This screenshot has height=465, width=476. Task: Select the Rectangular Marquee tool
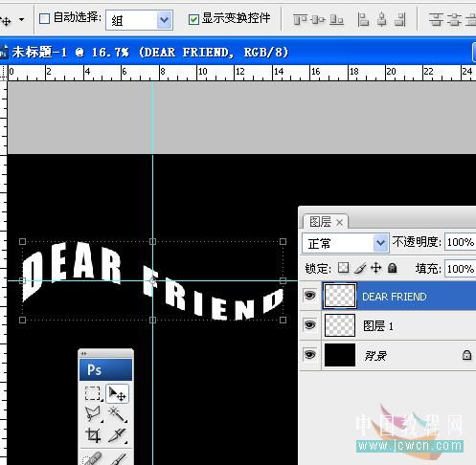tap(93, 393)
